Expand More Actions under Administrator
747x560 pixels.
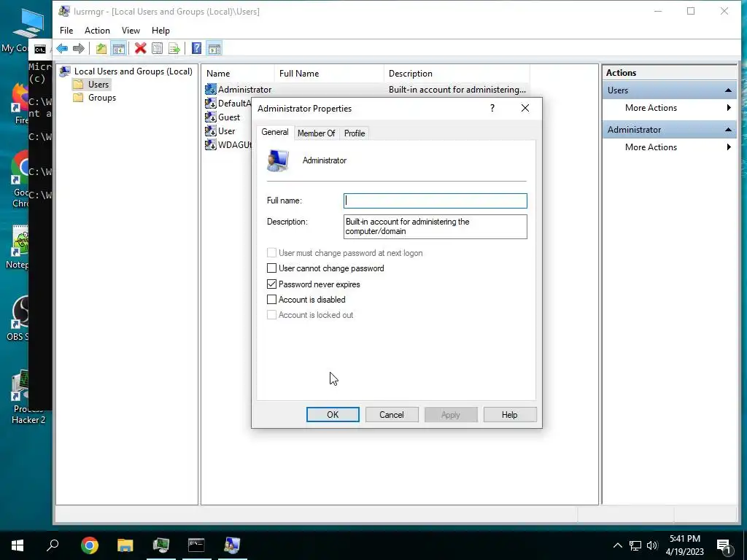click(x=670, y=147)
